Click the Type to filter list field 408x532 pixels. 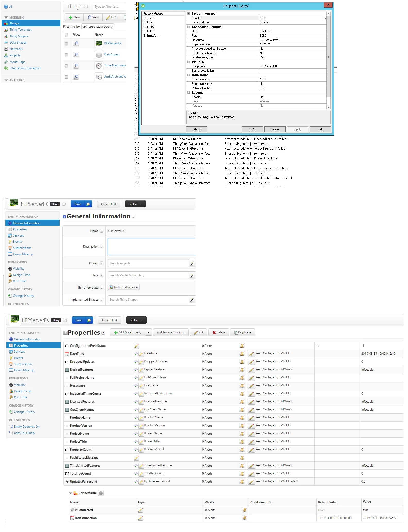pyautogui.click(x=109, y=7)
